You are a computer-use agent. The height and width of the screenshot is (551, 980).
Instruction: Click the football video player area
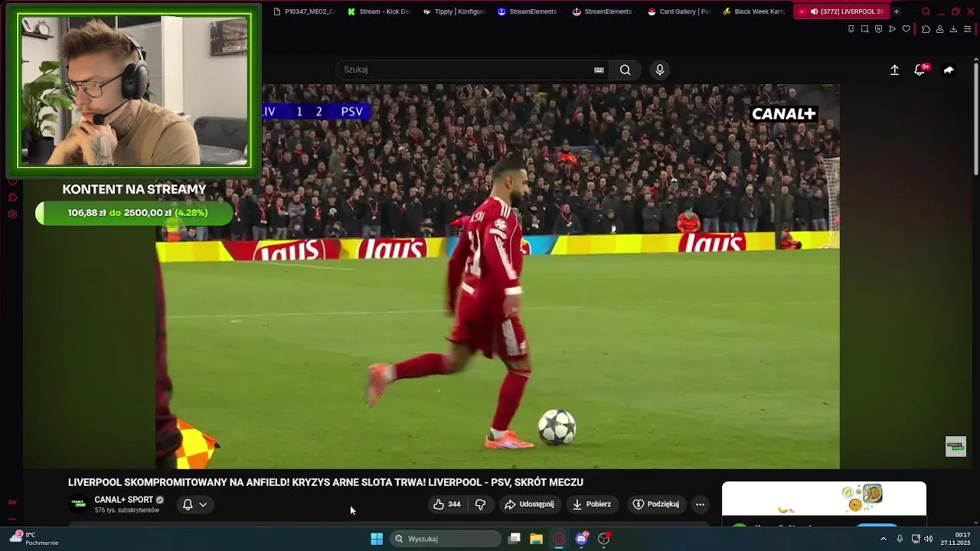click(498, 275)
